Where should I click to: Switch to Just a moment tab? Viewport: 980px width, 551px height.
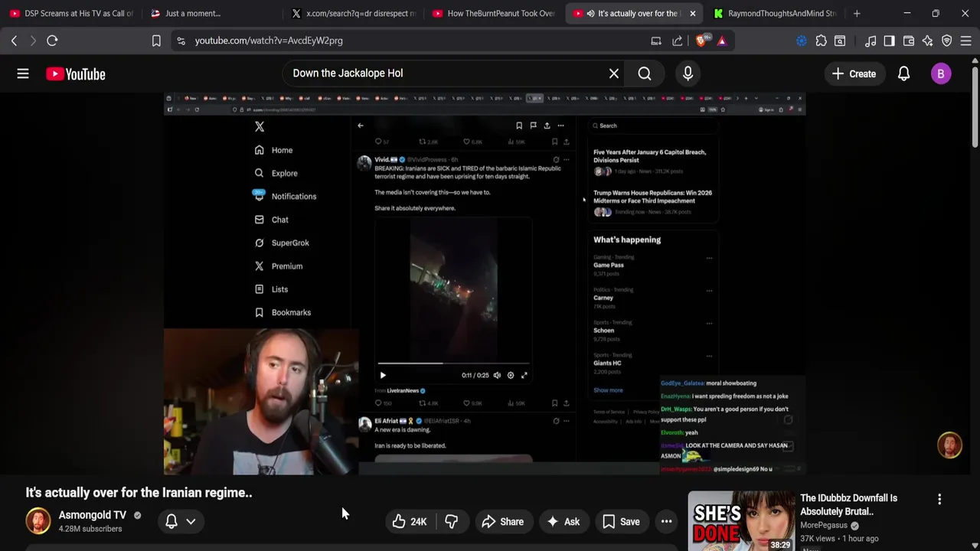click(211, 13)
